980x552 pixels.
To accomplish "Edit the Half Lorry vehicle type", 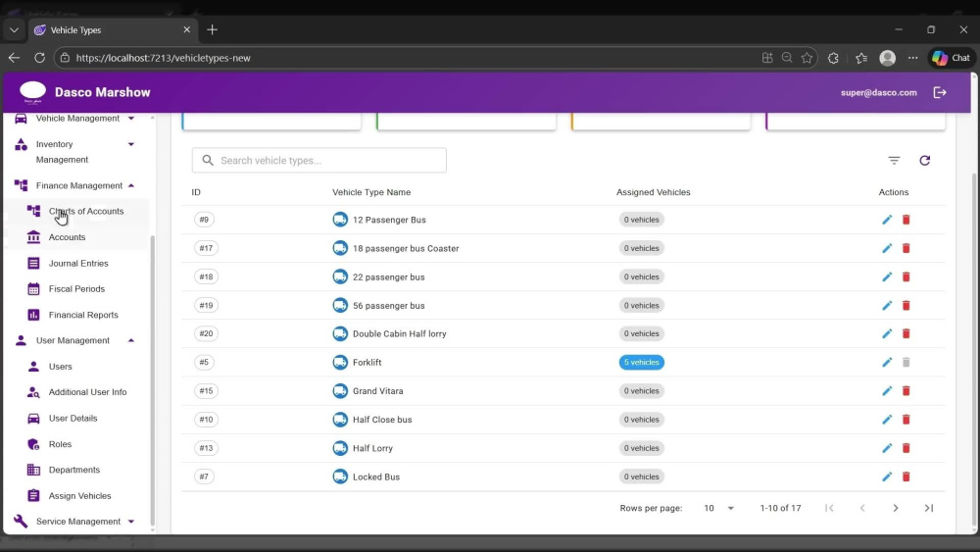I will (x=887, y=448).
